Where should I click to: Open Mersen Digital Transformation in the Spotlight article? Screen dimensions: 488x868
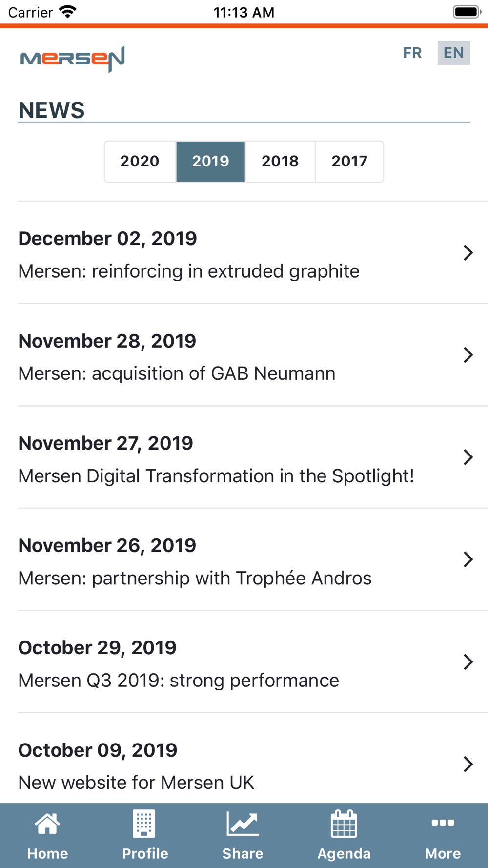[216, 475]
